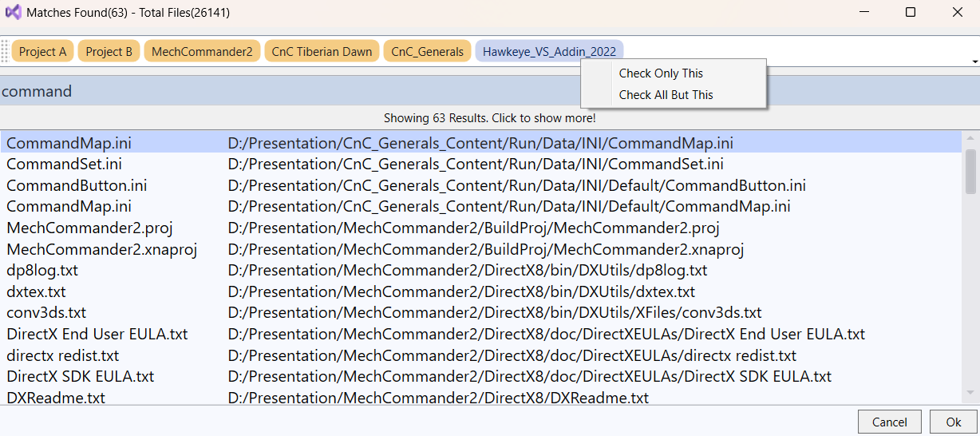The image size is (980, 436).
Task: Choose Check Only This from context menu
Action: coord(661,73)
